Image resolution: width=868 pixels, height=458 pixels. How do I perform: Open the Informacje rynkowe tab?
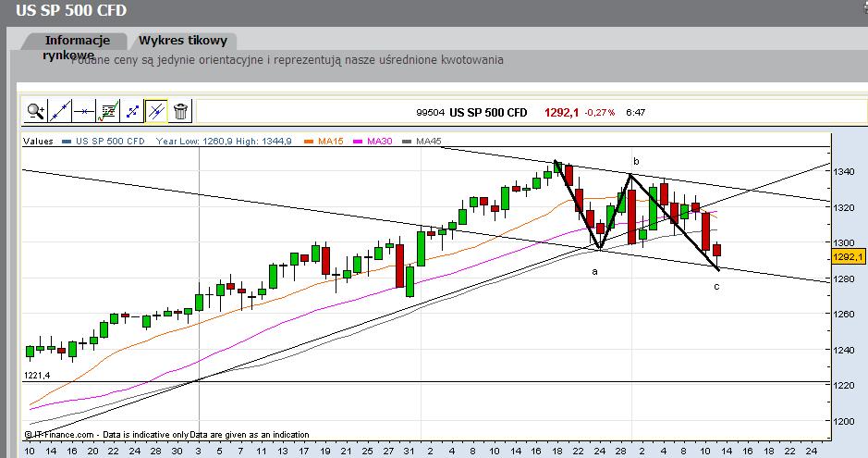[x=77, y=46]
